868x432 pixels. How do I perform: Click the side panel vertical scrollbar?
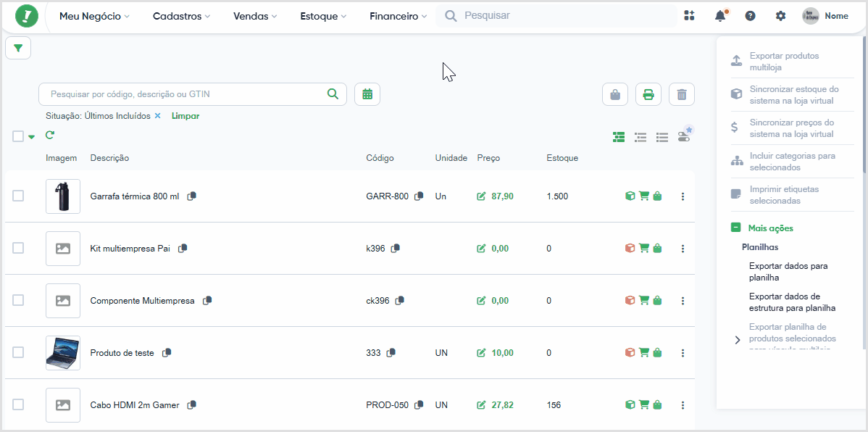tap(864, 105)
